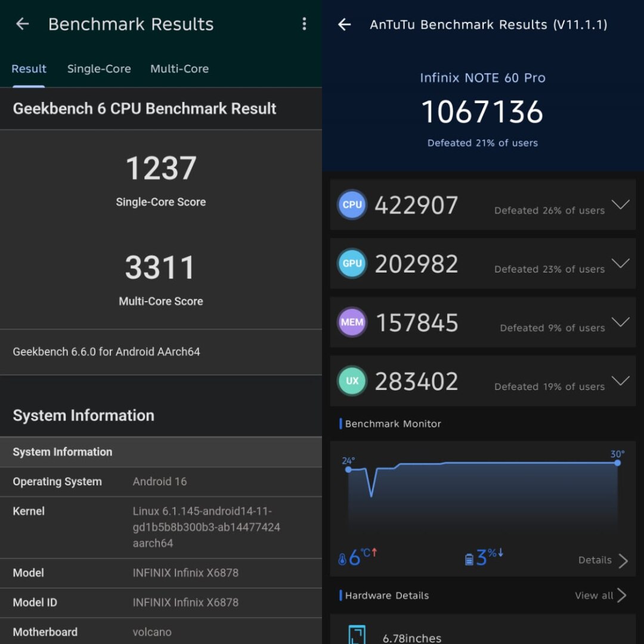Tap the GPU score badge icon
Viewport: 644px width, 644px height.
tap(352, 264)
